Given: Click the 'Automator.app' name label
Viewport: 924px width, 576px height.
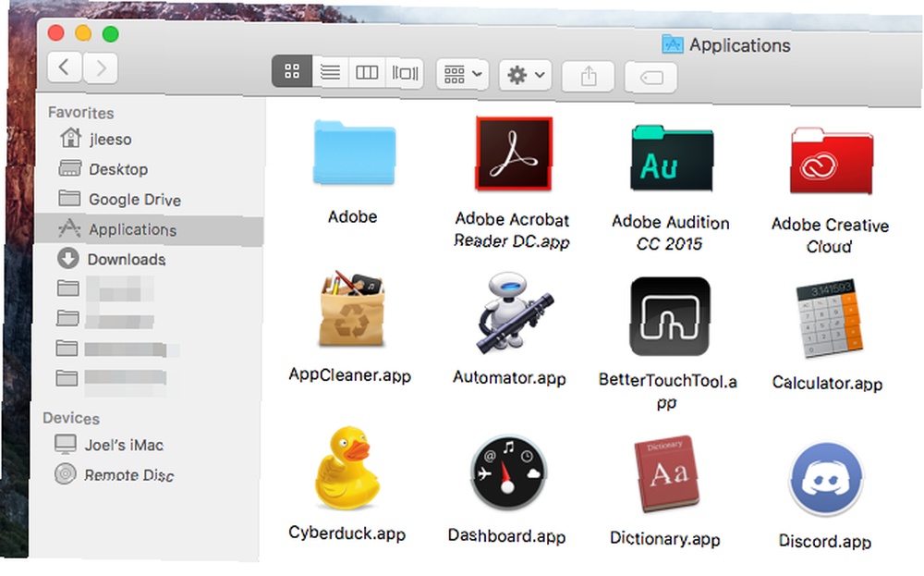Looking at the screenshot, I should pos(509,377).
